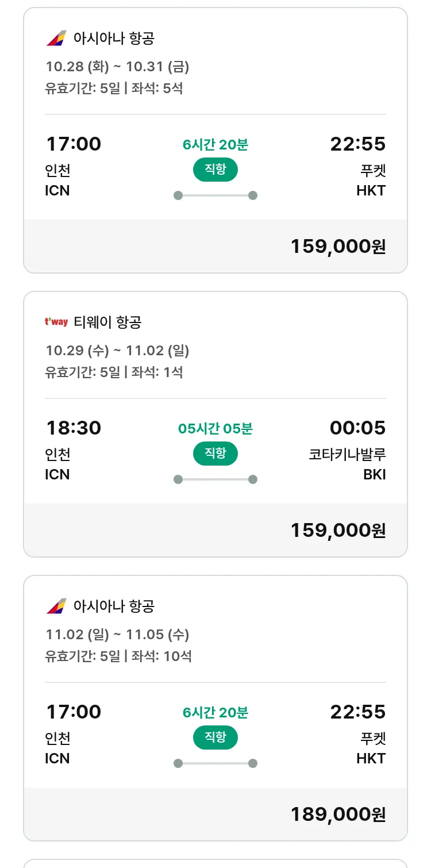Click the t'way airline logo

click(x=56, y=322)
